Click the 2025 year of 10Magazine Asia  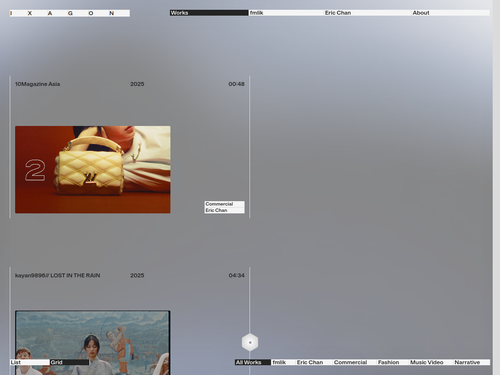pos(137,84)
